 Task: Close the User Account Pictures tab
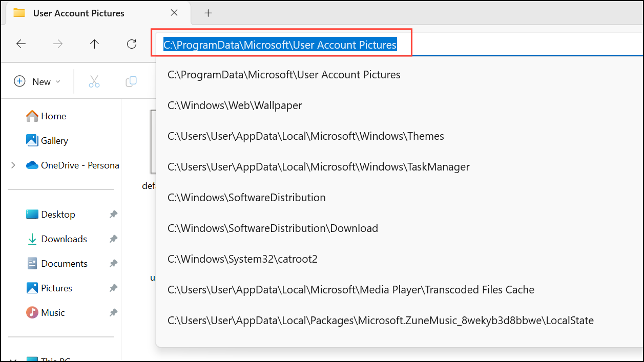[x=174, y=13]
